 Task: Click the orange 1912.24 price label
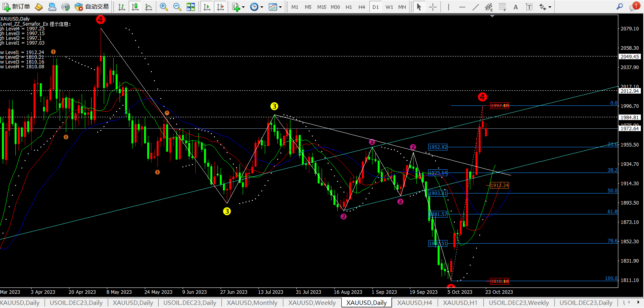[500, 186]
